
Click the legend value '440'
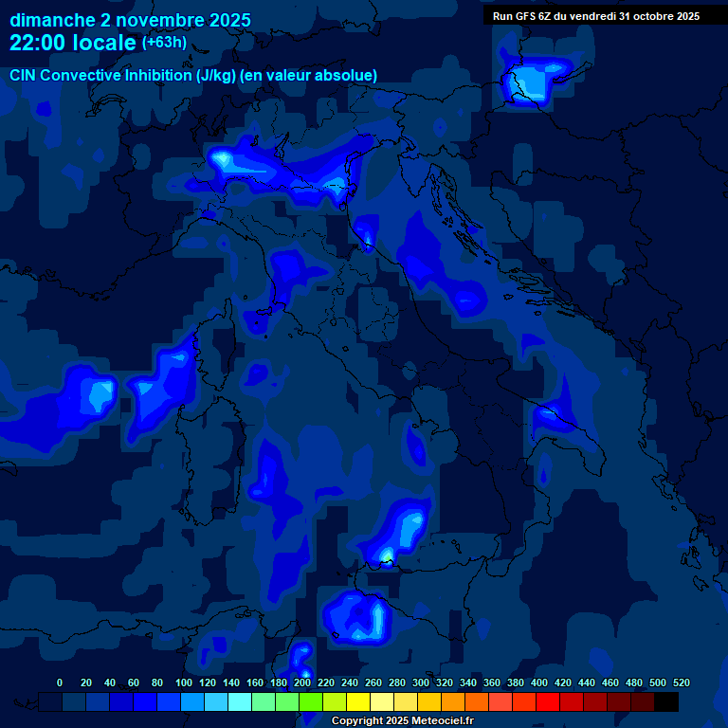tap(587, 682)
